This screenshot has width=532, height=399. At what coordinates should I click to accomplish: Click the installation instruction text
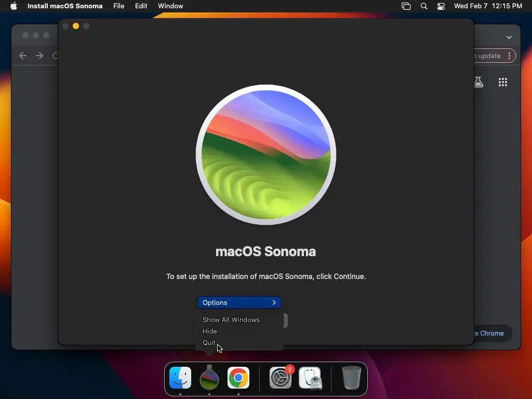coord(266,276)
